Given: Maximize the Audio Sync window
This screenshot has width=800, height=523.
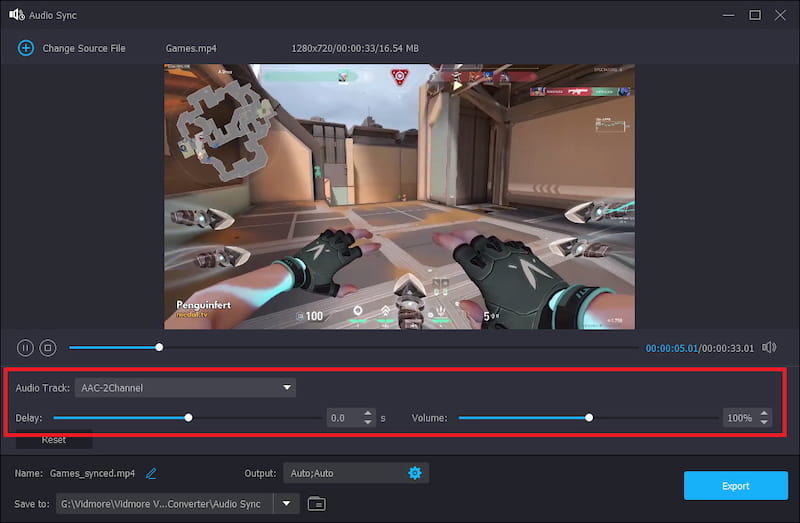Looking at the screenshot, I should tap(755, 15).
